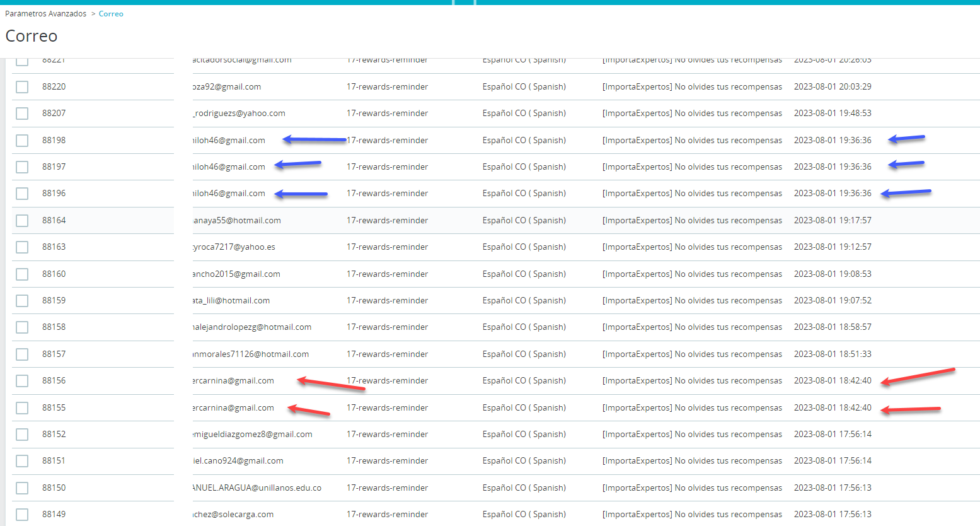Select email ending ANUEL.ARAGUA@unillanos.edu.co
This screenshot has width=980, height=526.
(257, 488)
